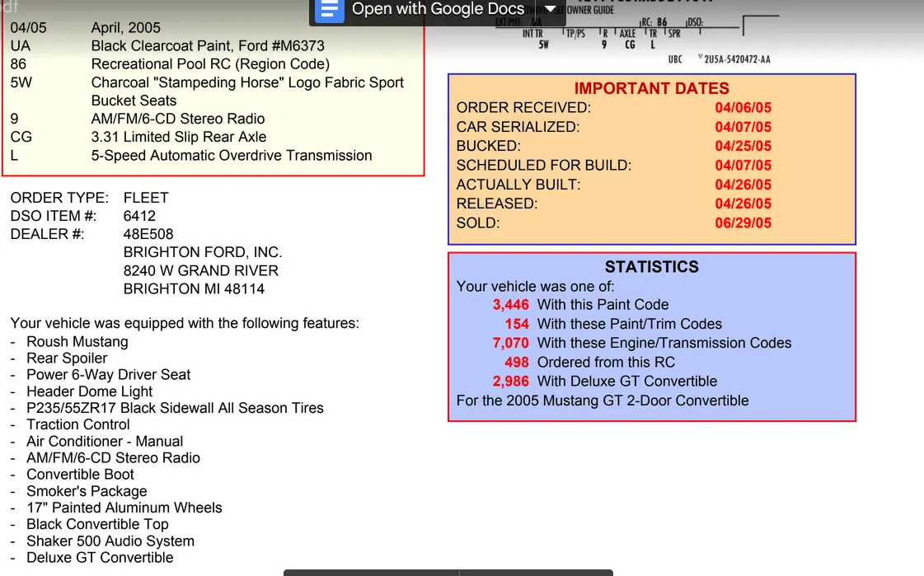Click the Power 6-Way Driver Seat line
The height and width of the screenshot is (576, 924).
coord(109,375)
